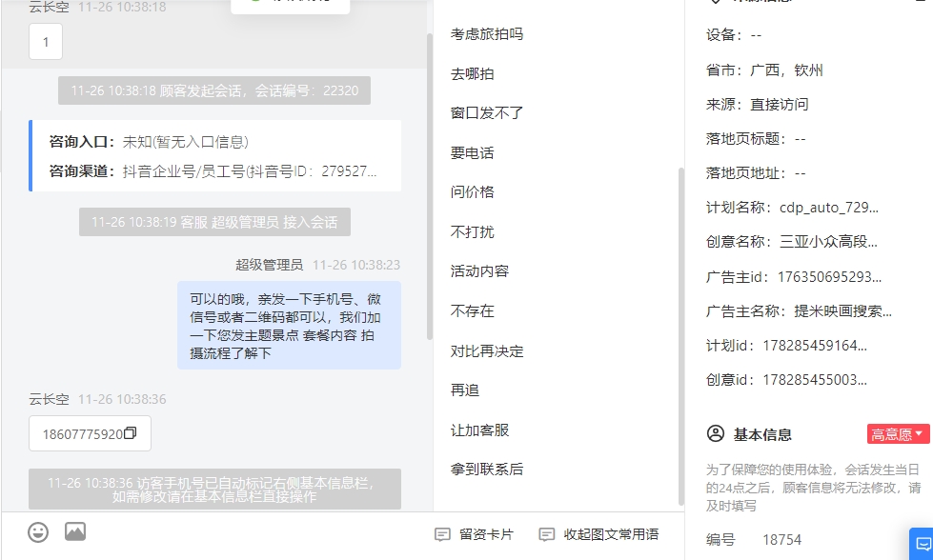Select quick phrase 再追
933x560 pixels.
[465, 390]
